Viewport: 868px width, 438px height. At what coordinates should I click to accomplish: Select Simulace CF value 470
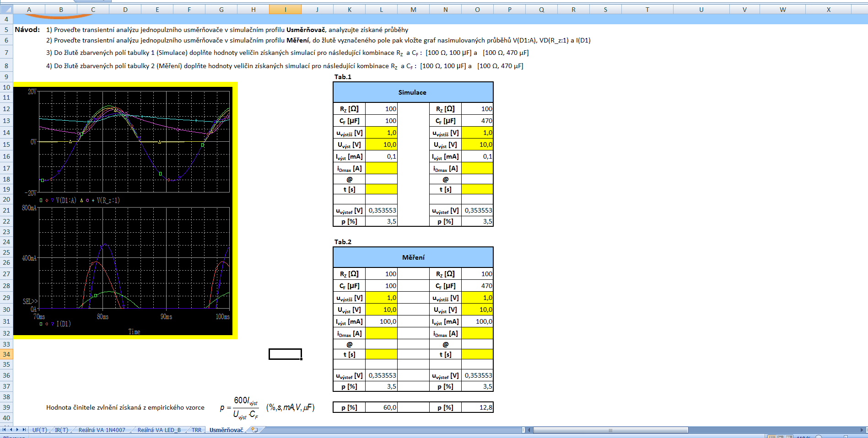coord(477,121)
